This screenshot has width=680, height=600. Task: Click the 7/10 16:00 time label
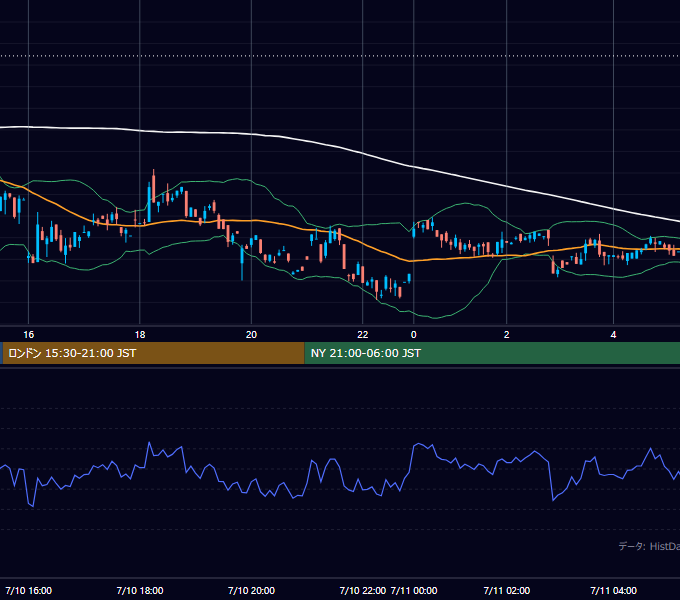[x=29, y=590]
